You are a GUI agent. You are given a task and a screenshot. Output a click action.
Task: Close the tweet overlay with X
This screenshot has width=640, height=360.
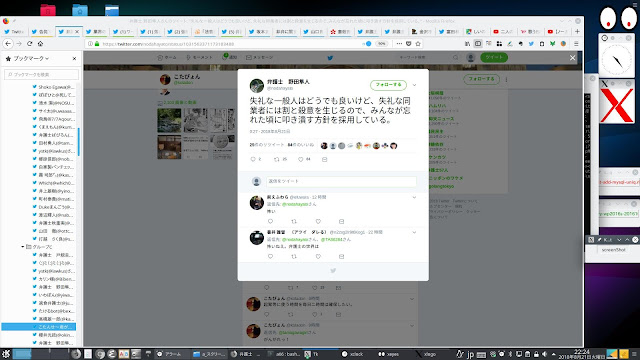pos(572,58)
